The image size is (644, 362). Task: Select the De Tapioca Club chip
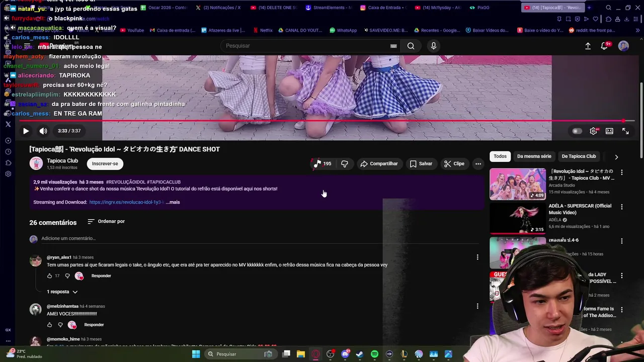(x=579, y=156)
